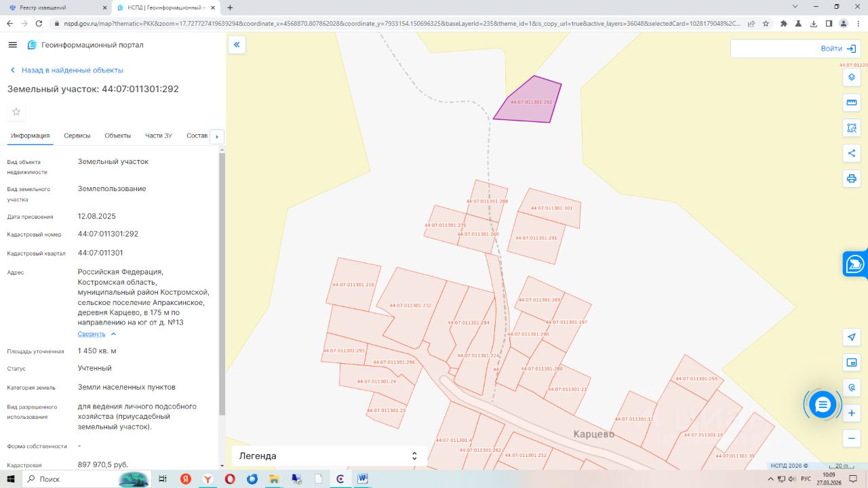Click the left panel vertical scrollbar
Image resolution: width=868 pixels, height=488 pixels.
[221, 285]
